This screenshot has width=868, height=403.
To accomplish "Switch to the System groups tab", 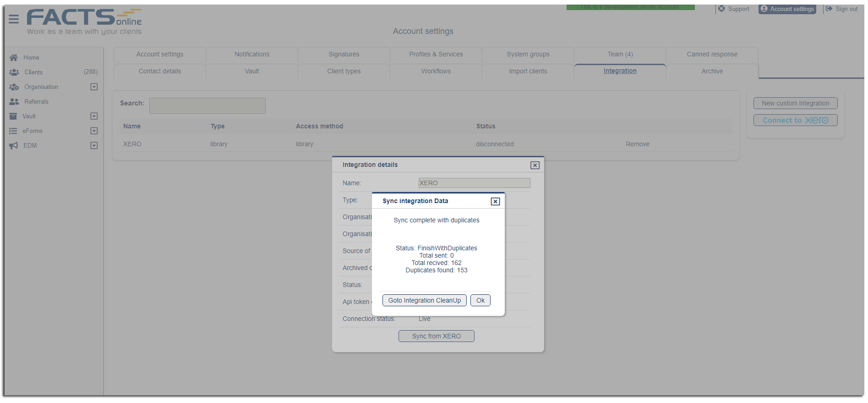I will [528, 54].
